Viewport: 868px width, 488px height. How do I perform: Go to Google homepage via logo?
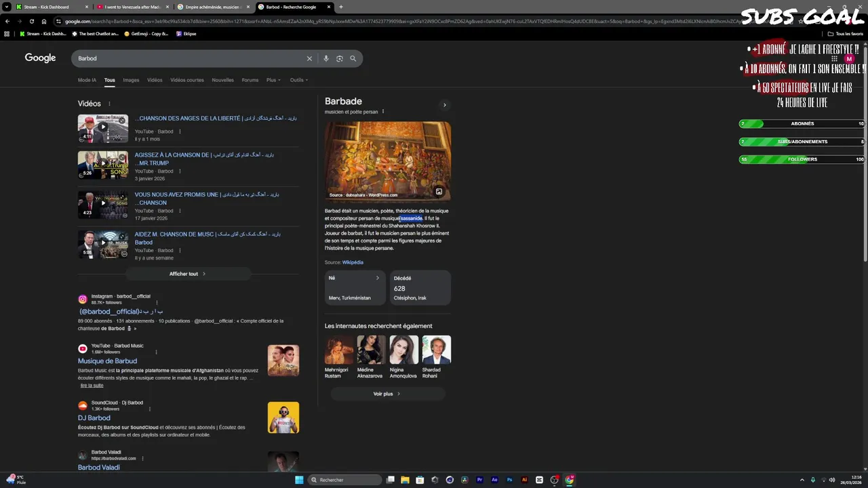(x=41, y=58)
